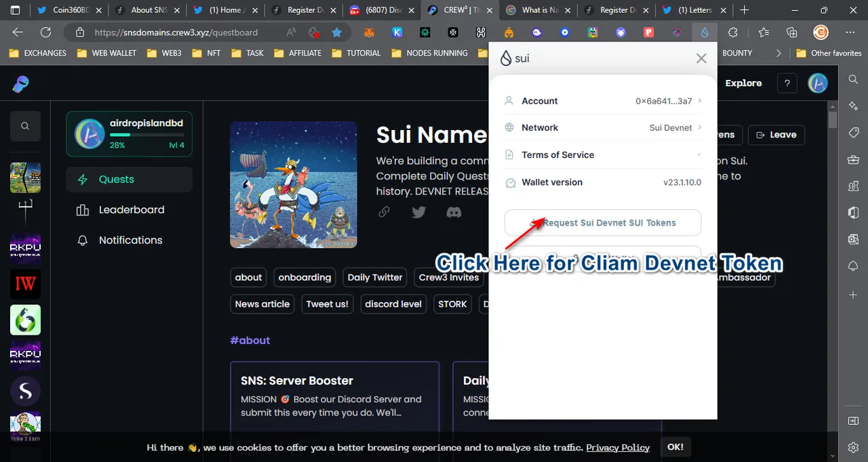Select the discord level tag
The width and height of the screenshot is (868, 462).
pyautogui.click(x=393, y=304)
